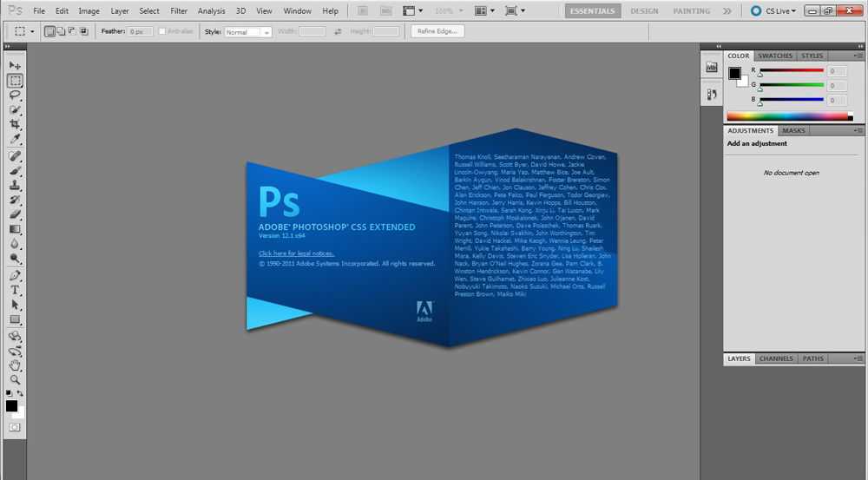This screenshot has height=480, width=868.
Task: Select the Horizontal Type tool
Action: [x=15, y=290]
